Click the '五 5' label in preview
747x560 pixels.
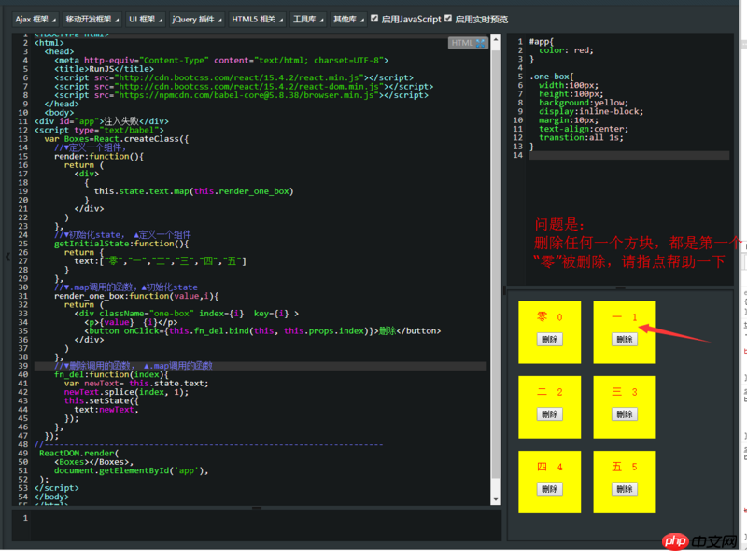(625, 467)
